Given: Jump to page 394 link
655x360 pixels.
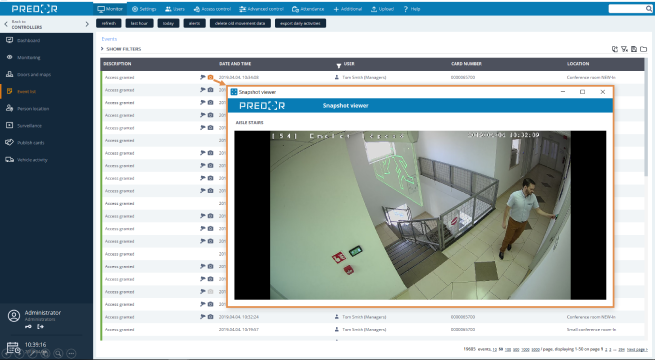Looking at the screenshot, I should [621, 349].
